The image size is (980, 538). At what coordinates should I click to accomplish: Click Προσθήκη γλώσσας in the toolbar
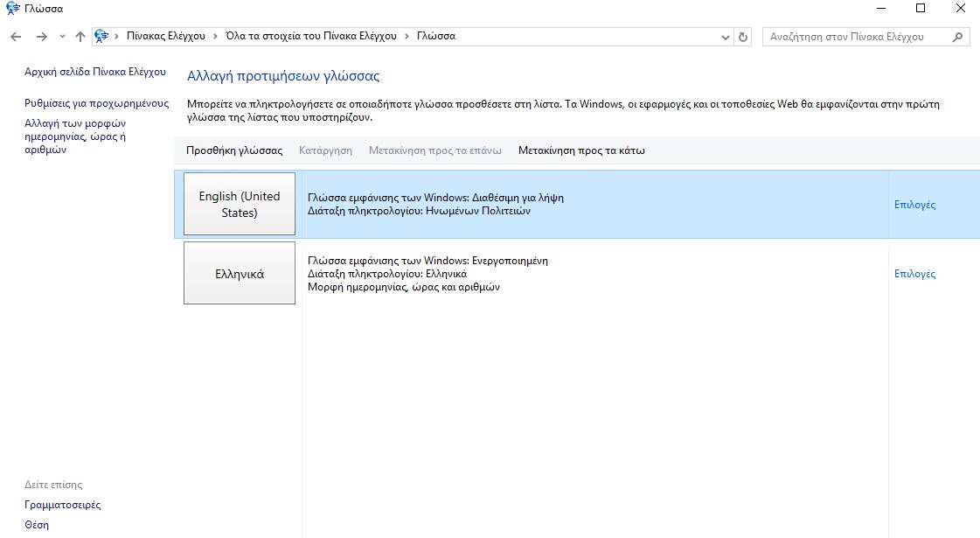[234, 150]
